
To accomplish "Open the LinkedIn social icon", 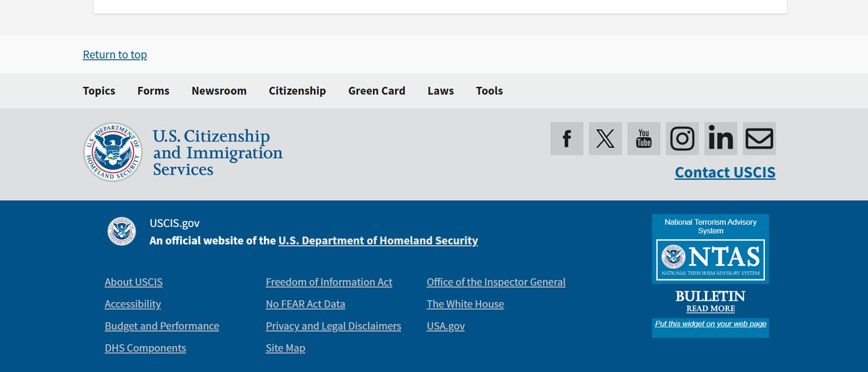I will (721, 139).
